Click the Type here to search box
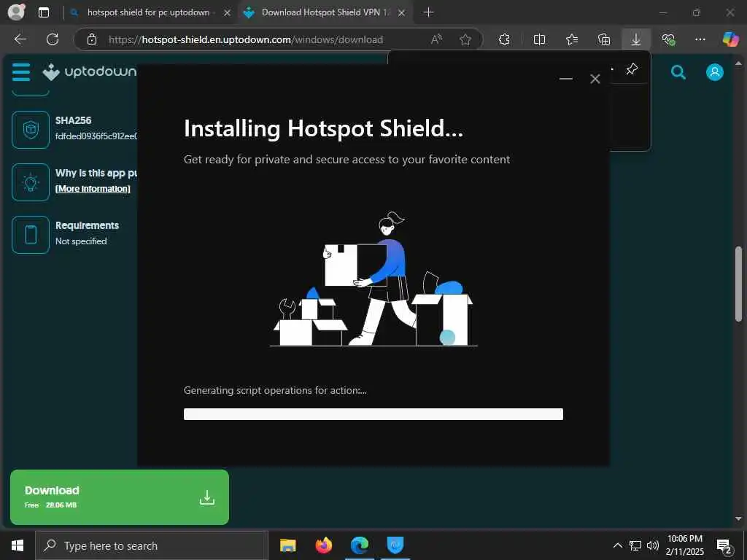 coord(152,545)
